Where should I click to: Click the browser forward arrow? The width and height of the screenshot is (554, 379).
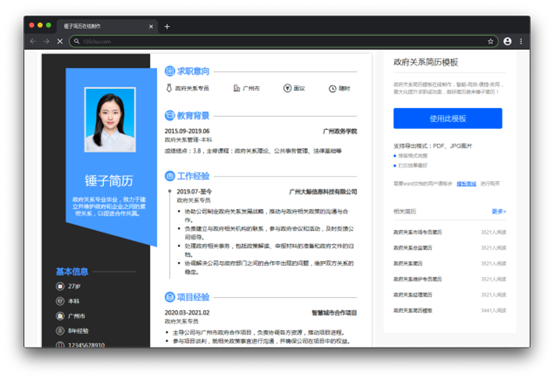(46, 41)
